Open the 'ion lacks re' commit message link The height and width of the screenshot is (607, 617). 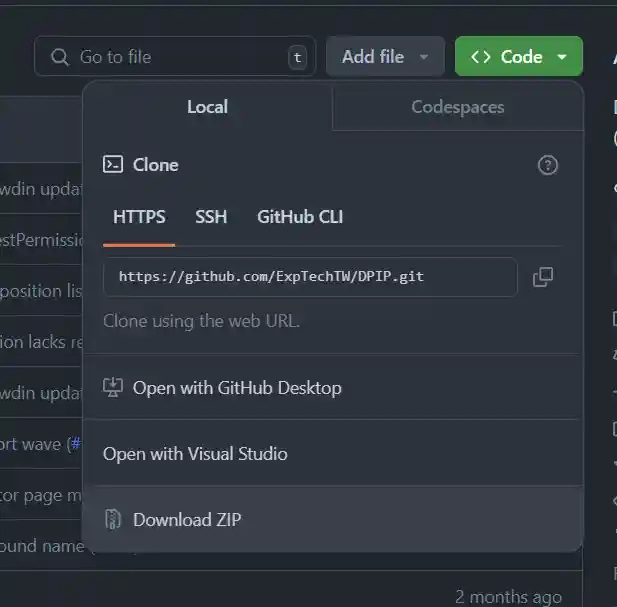[41, 342]
